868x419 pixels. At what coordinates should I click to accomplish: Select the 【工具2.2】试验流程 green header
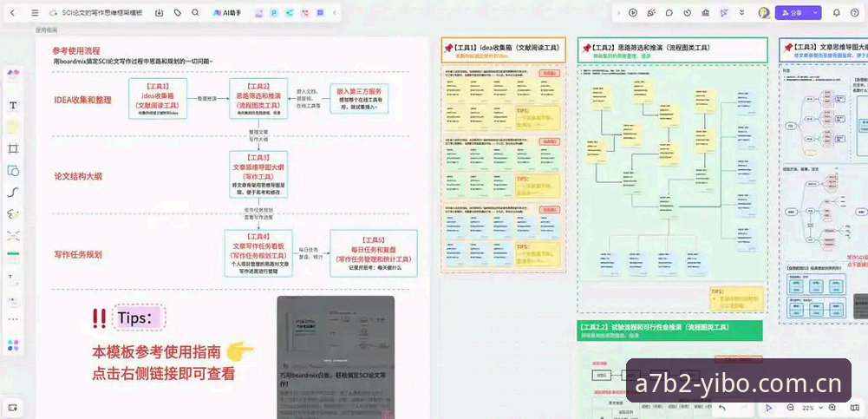(x=669, y=331)
